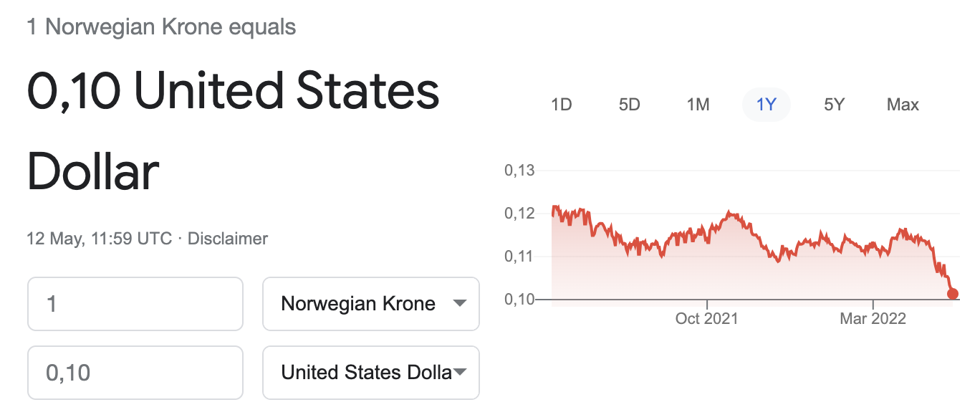Screen dimensions: 980x420
Task: Select the 5D chart period
Action: click(x=629, y=105)
